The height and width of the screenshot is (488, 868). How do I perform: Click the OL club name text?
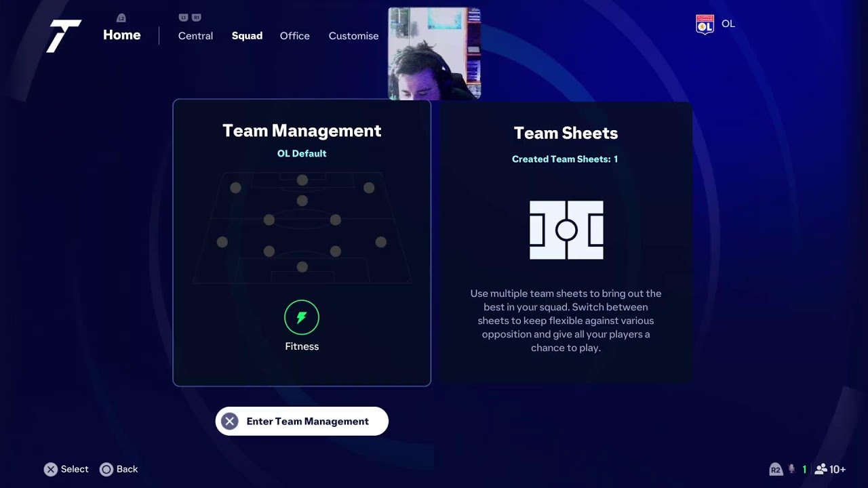728,24
